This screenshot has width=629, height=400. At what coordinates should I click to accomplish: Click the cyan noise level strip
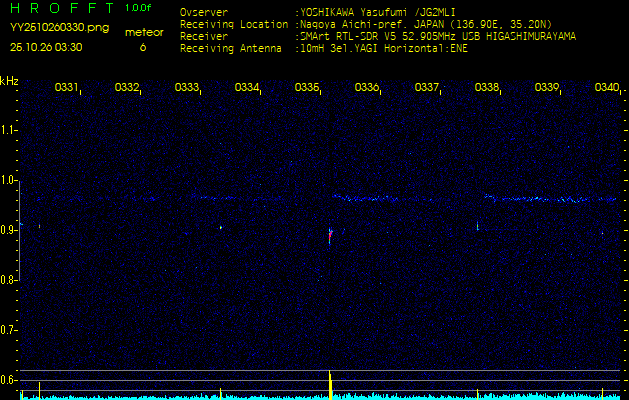320,397
